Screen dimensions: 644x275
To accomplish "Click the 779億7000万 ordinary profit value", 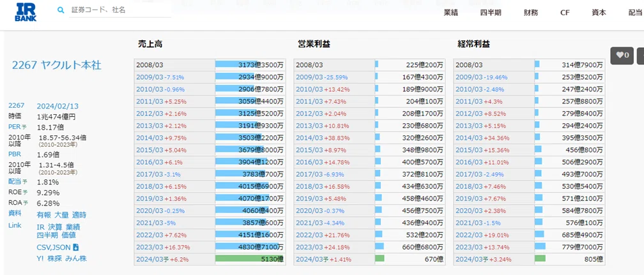I will pos(583,248).
